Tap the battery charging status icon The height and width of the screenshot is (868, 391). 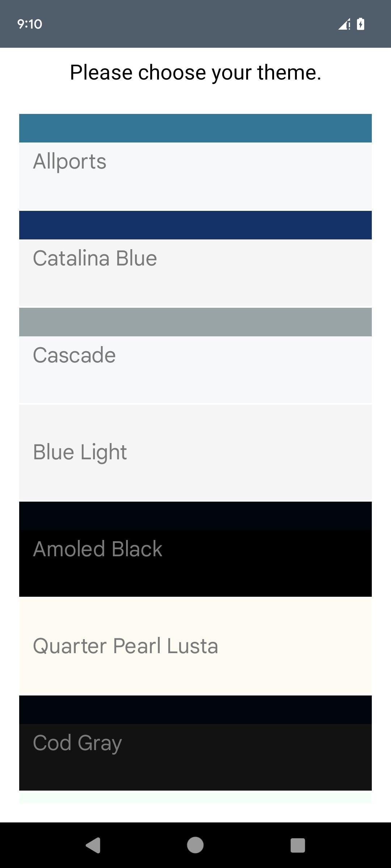pyautogui.click(x=361, y=24)
